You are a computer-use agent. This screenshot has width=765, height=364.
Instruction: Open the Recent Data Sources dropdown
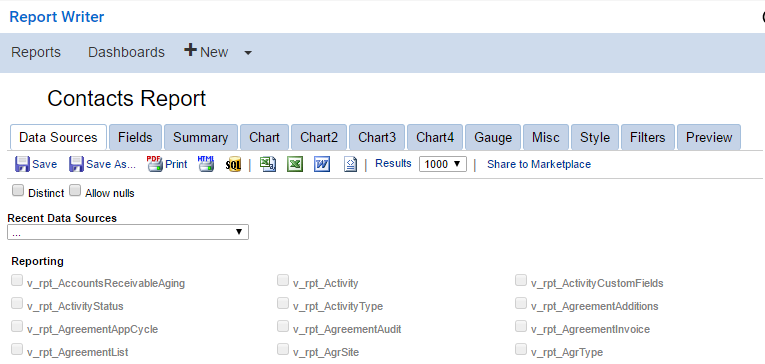(x=128, y=232)
